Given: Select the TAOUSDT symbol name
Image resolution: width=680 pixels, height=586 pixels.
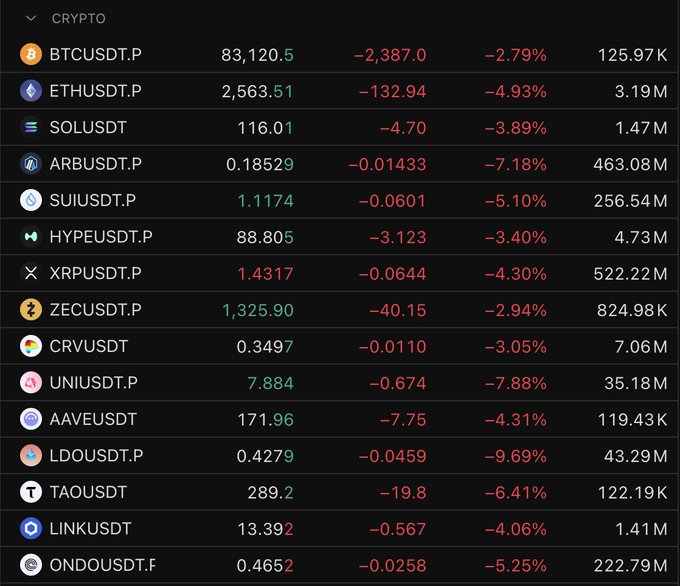Looking at the screenshot, I should tap(88, 492).
